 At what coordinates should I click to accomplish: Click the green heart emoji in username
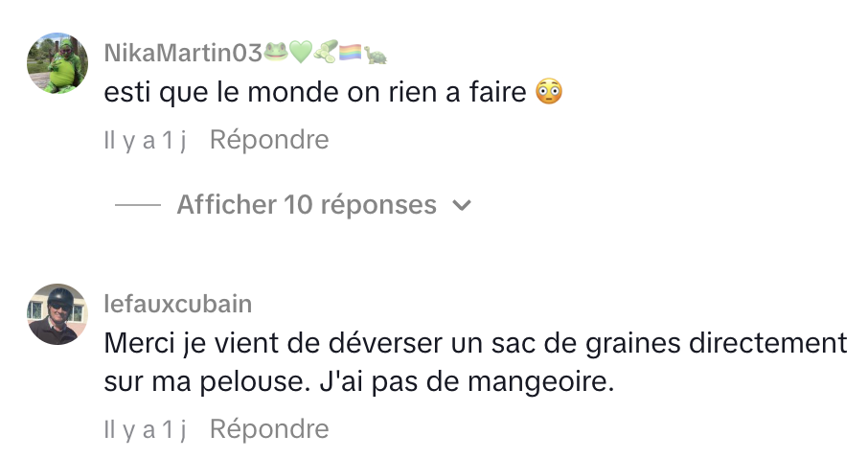point(301,53)
